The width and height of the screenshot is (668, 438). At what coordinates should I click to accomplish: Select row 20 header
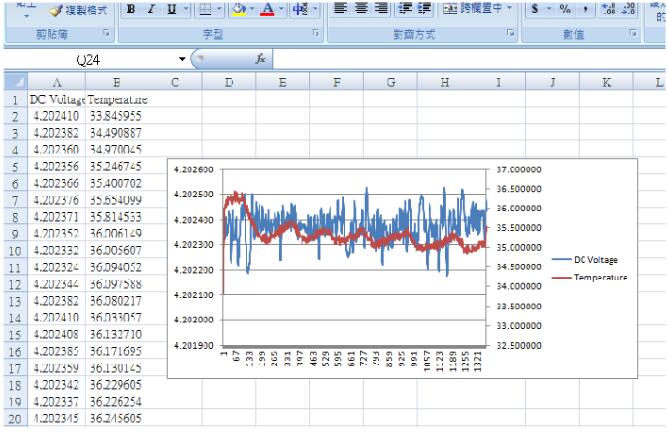[x=16, y=418]
